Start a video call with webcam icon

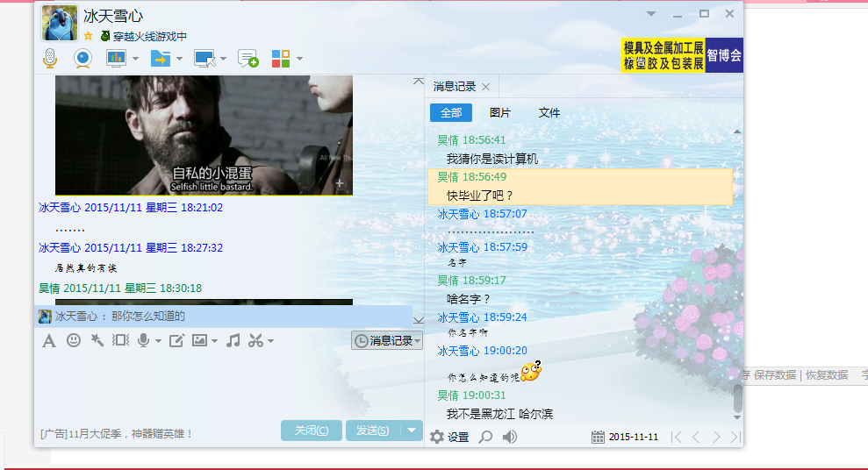[82, 58]
